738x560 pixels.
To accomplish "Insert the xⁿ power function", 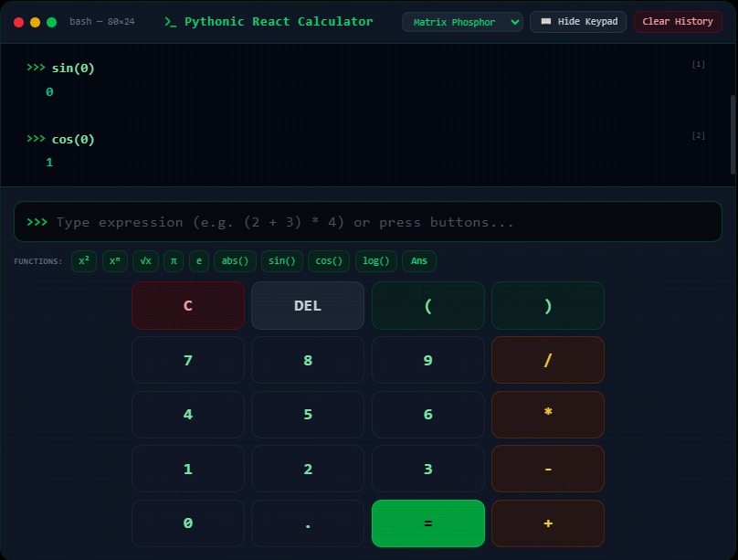I will click(x=115, y=261).
